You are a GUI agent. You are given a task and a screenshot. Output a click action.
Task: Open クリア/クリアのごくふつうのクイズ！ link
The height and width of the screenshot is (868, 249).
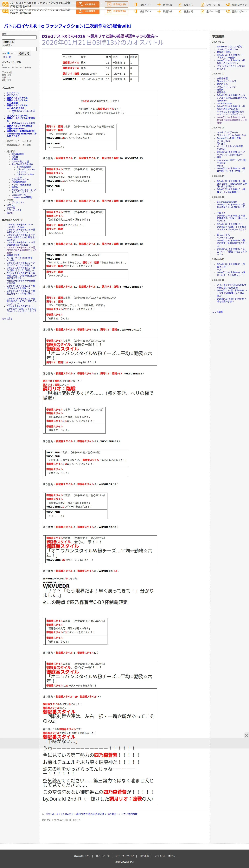(x=231, y=67)
